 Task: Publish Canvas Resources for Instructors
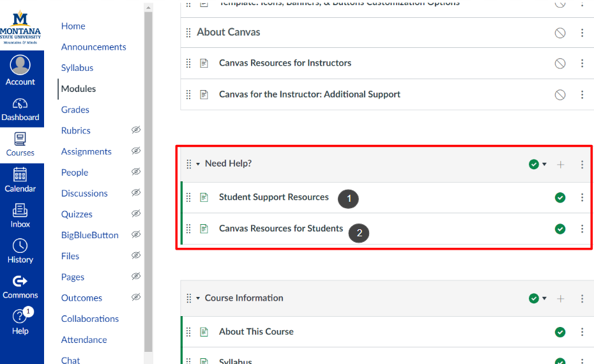560,63
